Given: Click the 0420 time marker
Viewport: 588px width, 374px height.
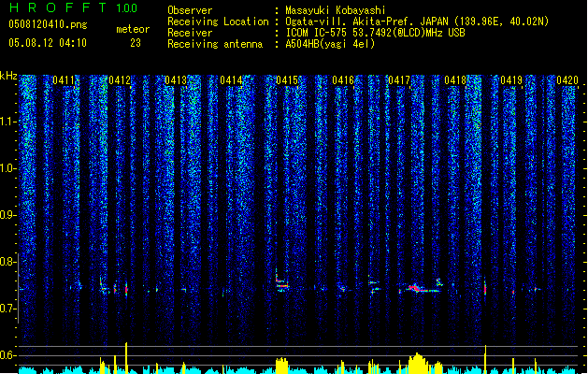Looking at the screenshot, I should pos(567,80).
